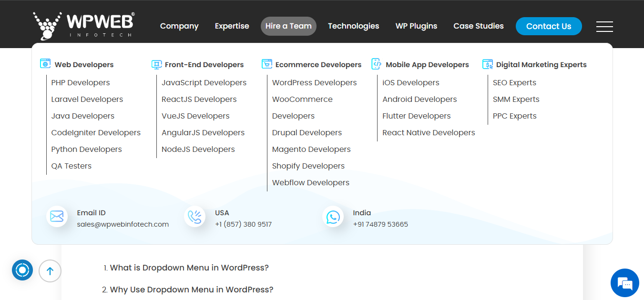Open the QA Testers link
This screenshot has height=300, width=644.
[x=72, y=166]
